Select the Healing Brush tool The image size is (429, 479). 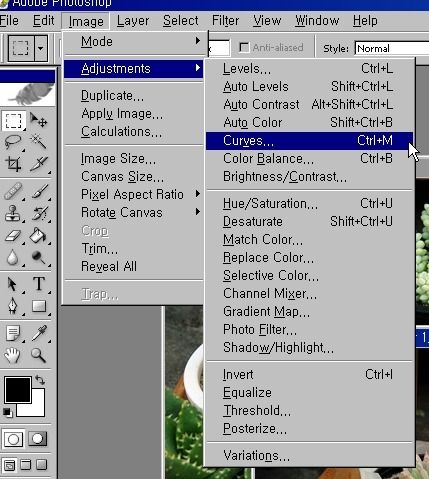13,191
